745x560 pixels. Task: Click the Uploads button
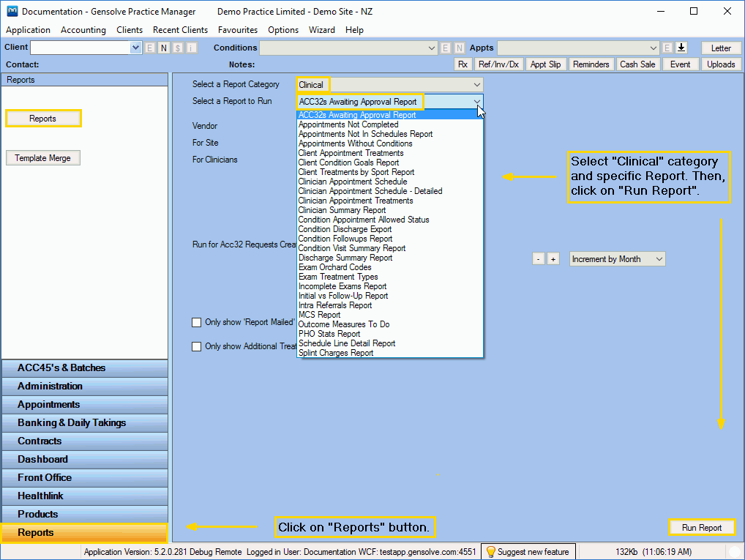point(721,64)
